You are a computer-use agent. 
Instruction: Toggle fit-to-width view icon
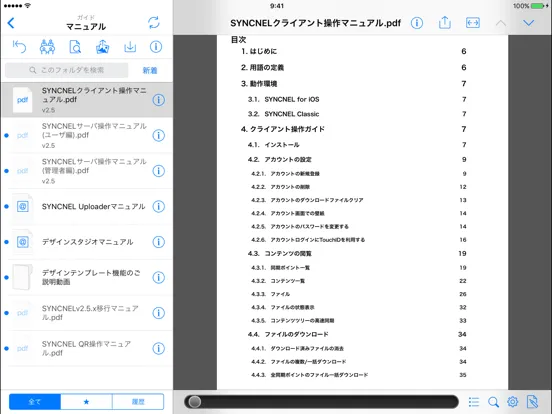472,23
